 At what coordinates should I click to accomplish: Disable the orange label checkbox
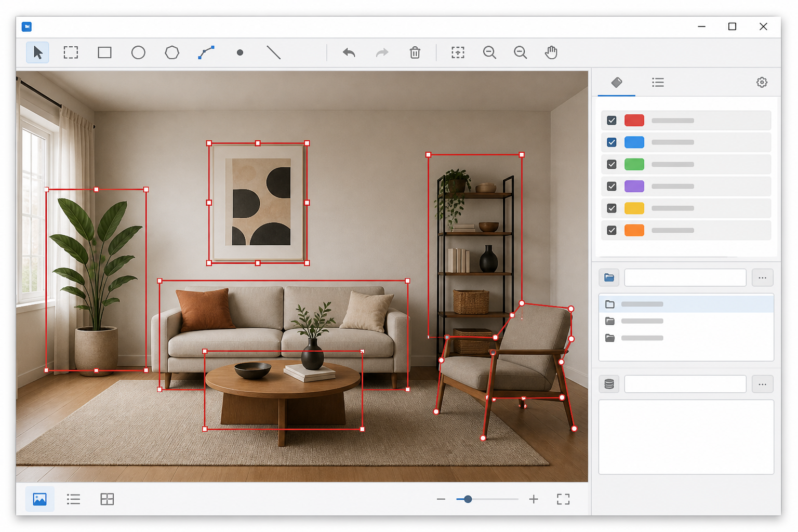point(611,230)
